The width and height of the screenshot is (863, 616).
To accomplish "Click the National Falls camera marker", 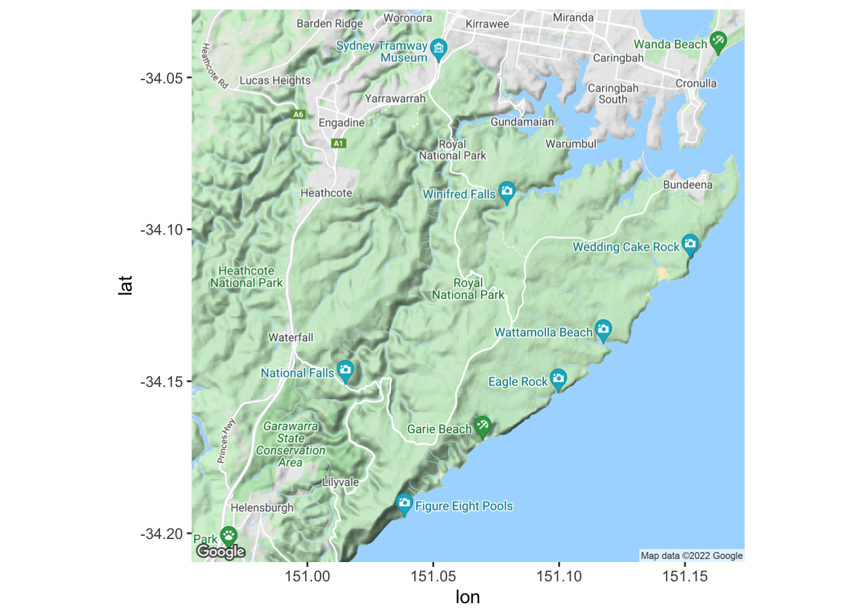I will click(x=345, y=370).
